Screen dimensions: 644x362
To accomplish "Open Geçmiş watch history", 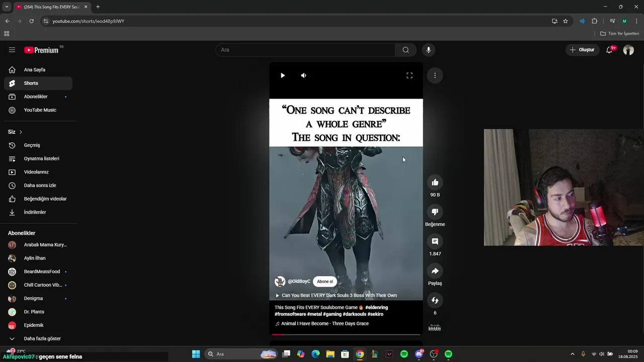I will (x=38, y=145).
